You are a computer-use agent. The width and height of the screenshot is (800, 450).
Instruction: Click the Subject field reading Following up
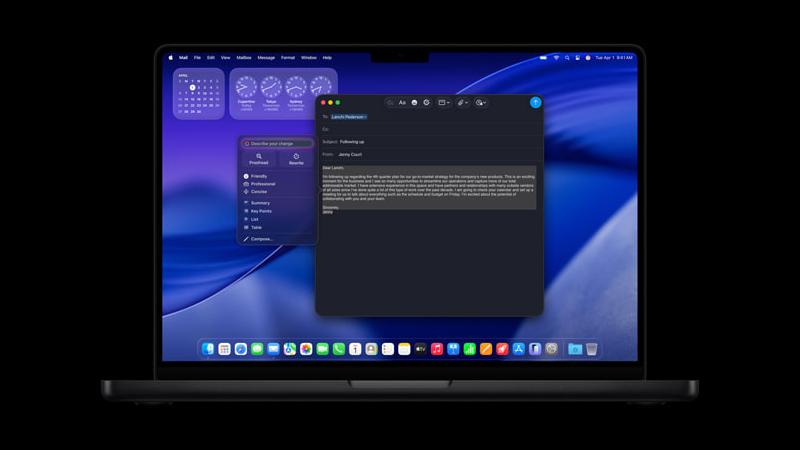429,142
